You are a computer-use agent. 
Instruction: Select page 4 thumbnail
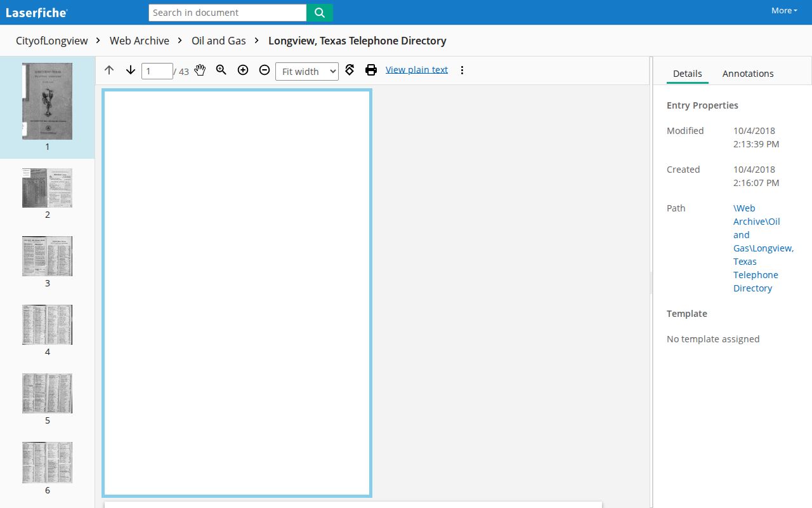(x=47, y=325)
